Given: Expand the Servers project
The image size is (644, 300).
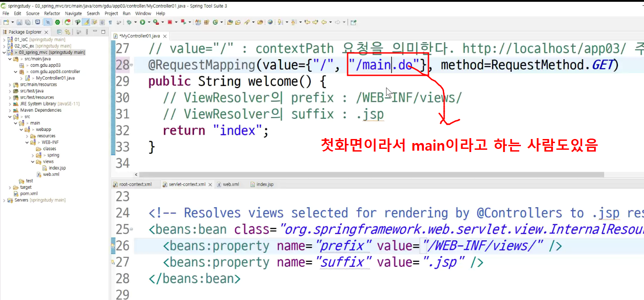Looking at the screenshot, I should (x=4, y=200).
